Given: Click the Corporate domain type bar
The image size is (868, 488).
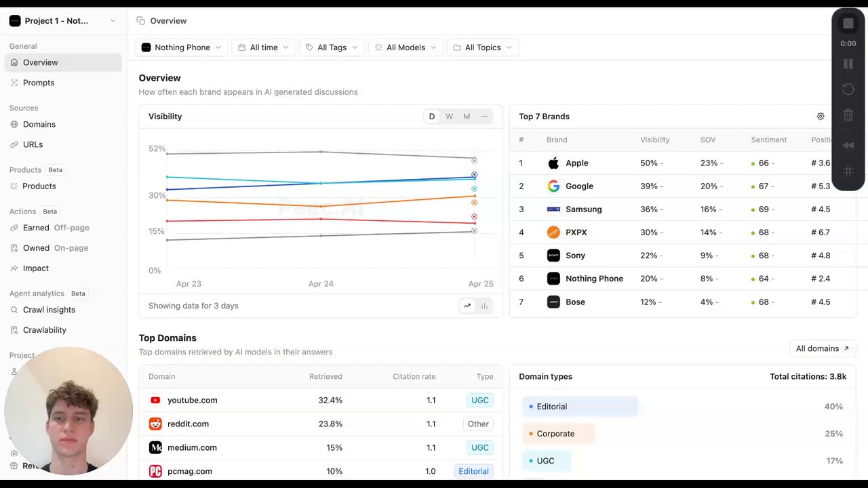Looking at the screenshot, I should tap(558, 434).
